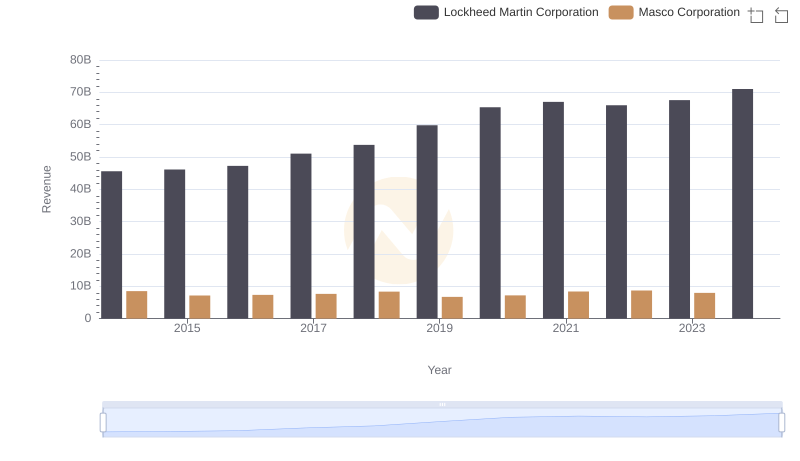
Task: Click the 2019 x-axis label
Action: (439, 328)
